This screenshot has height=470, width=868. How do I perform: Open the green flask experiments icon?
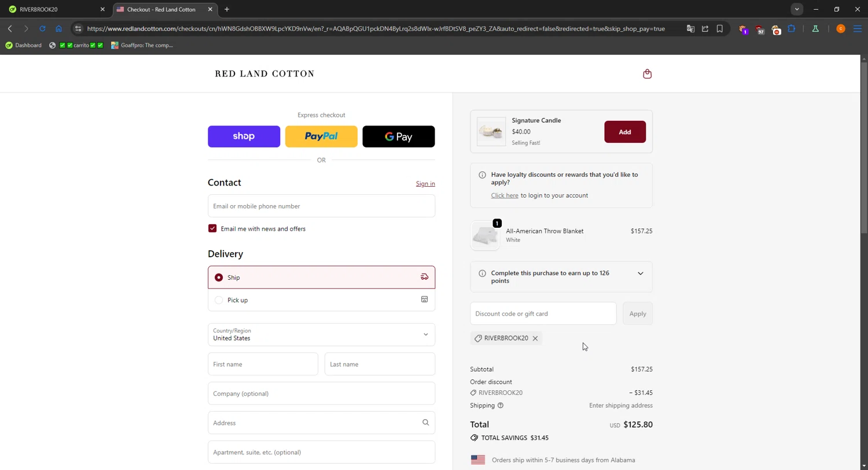(815, 28)
